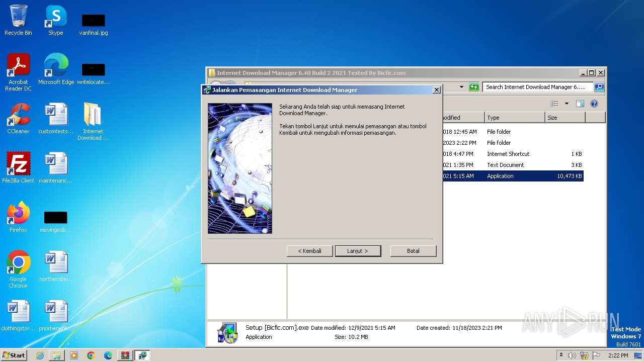Launch Microsoft Edge from the desktop
The width and height of the screenshot is (644, 362).
coord(56,69)
